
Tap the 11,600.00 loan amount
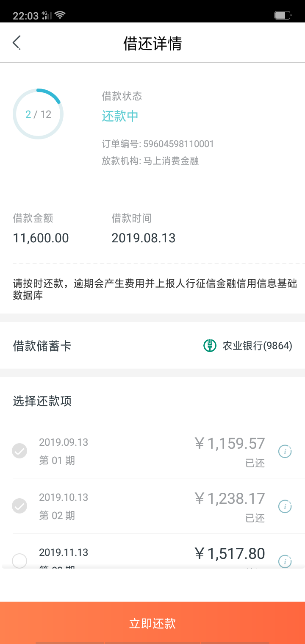tap(41, 238)
